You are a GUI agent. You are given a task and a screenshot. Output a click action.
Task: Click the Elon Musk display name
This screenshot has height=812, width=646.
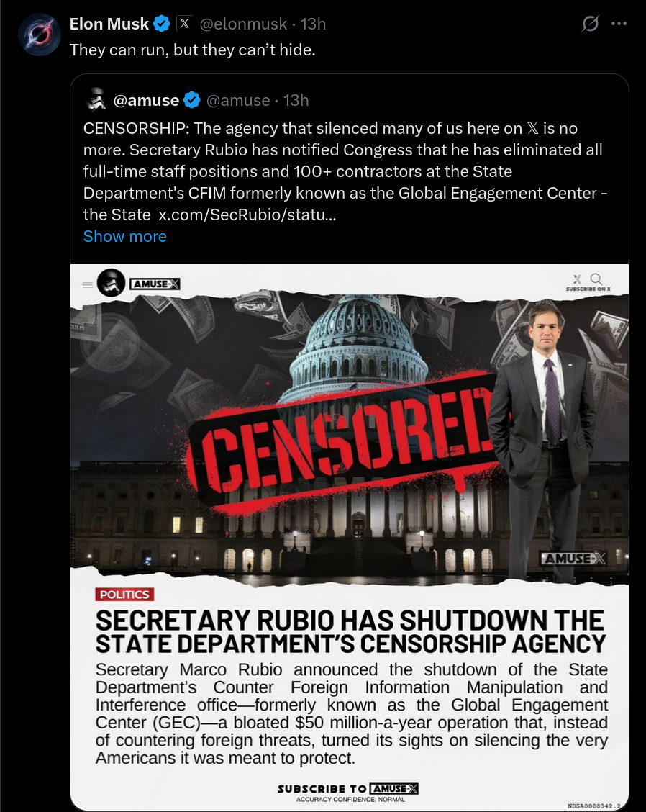click(x=109, y=24)
